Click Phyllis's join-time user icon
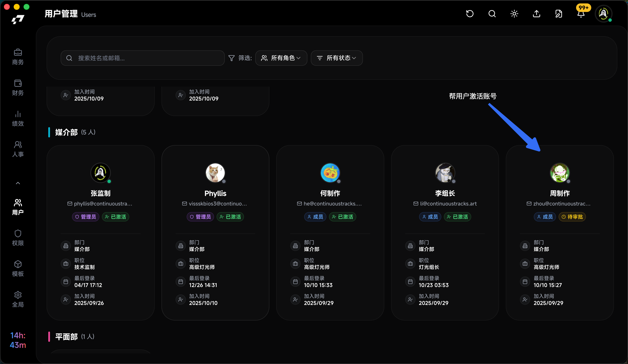The image size is (628, 364). [x=181, y=300]
